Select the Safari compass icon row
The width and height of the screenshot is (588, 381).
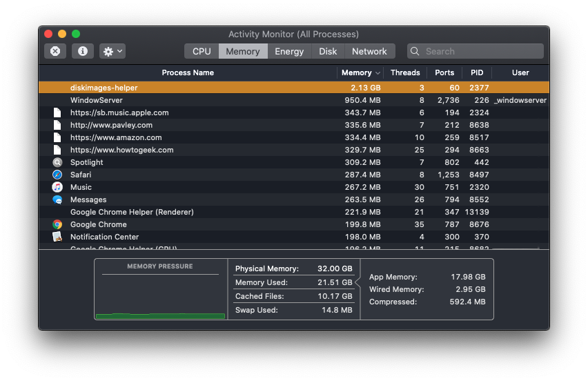click(x=57, y=175)
